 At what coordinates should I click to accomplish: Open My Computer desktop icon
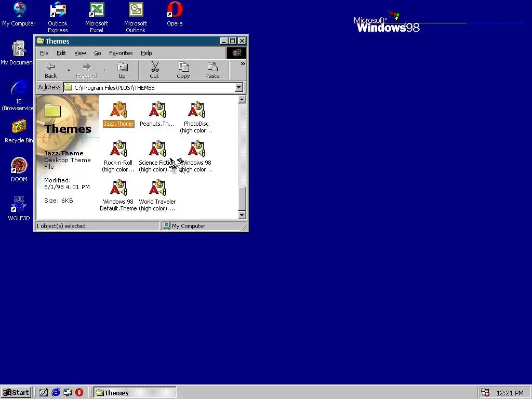click(x=19, y=14)
